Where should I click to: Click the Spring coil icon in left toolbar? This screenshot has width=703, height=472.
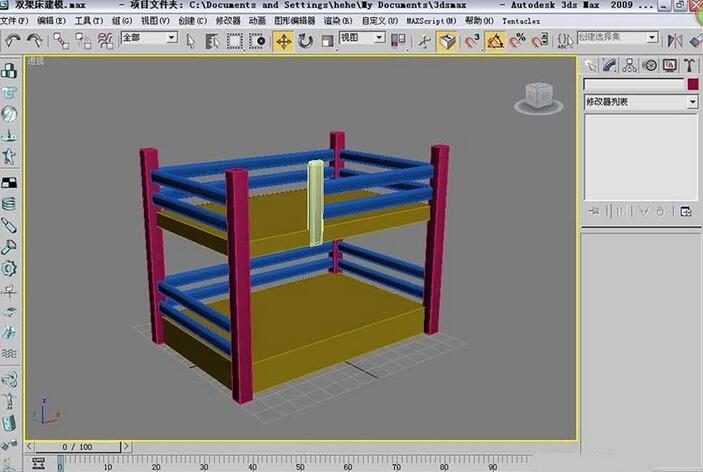point(9,204)
